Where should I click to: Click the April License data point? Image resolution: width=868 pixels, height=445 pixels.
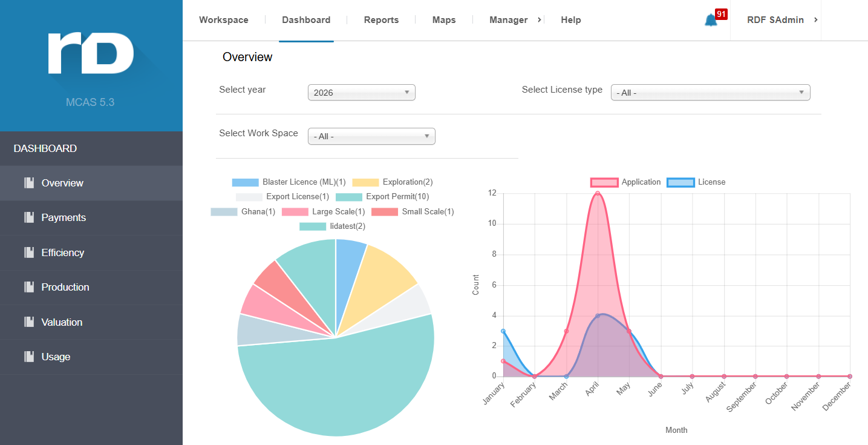click(598, 316)
